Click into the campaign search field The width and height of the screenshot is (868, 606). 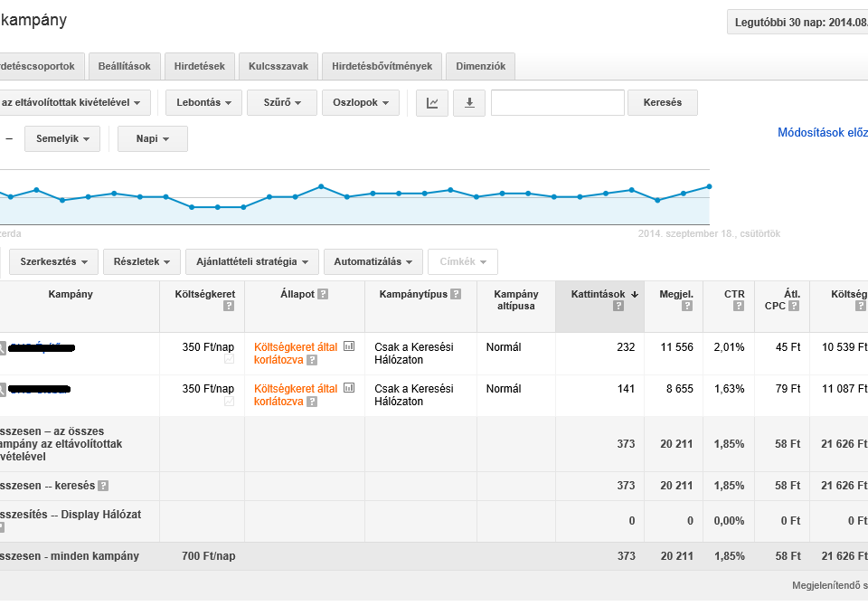coord(558,103)
